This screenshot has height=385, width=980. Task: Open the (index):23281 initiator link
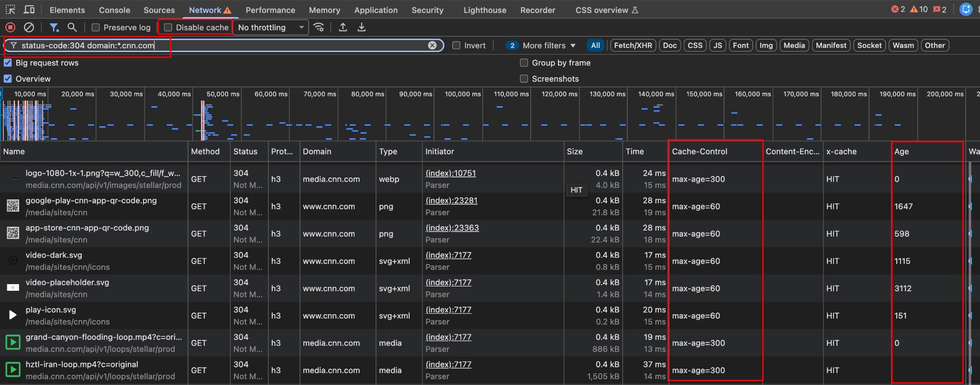coord(452,200)
